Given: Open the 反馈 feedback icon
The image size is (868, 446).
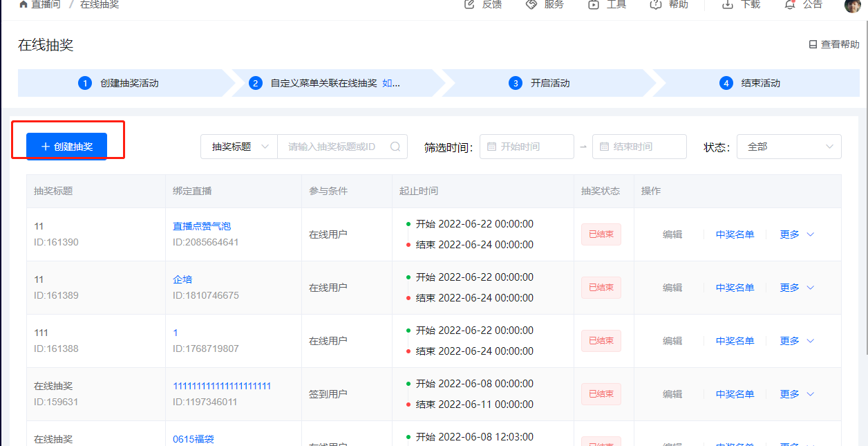Looking at the screenshot, I should coord(470,4).
